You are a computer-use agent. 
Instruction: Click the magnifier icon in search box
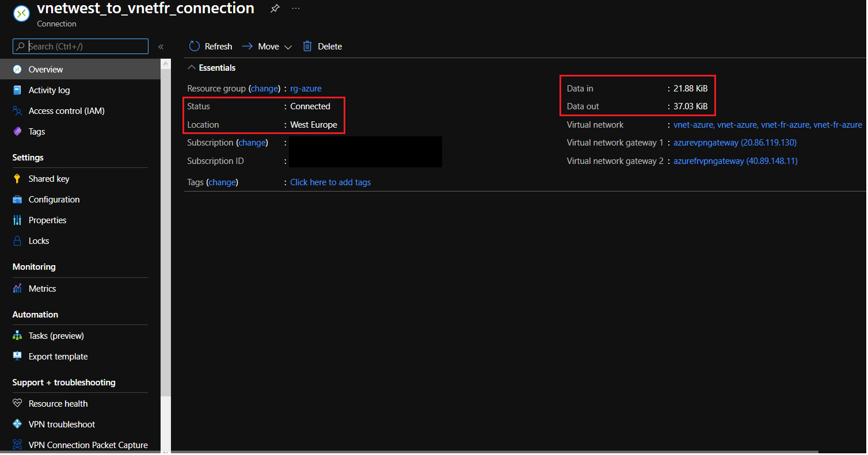[x=21, y=47]
